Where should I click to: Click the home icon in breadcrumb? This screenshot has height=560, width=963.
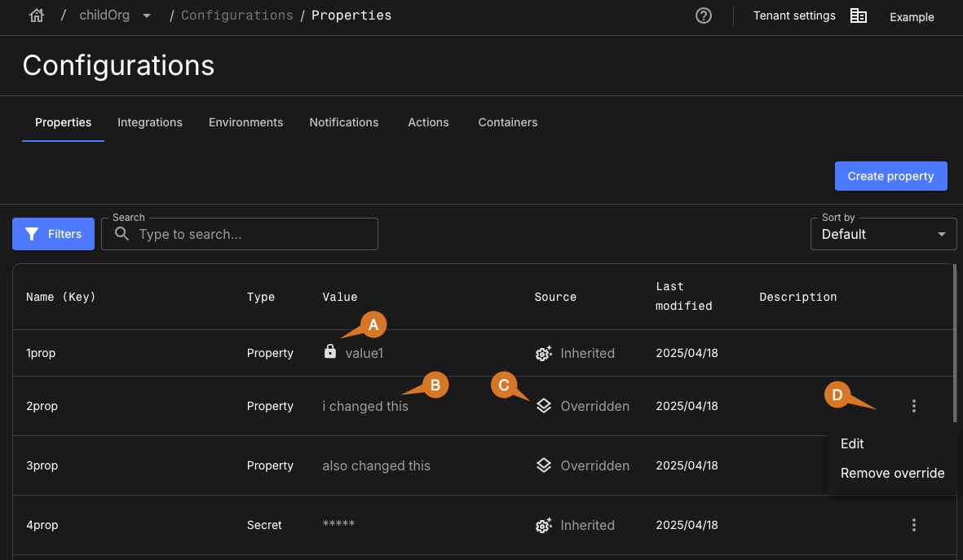36,15
